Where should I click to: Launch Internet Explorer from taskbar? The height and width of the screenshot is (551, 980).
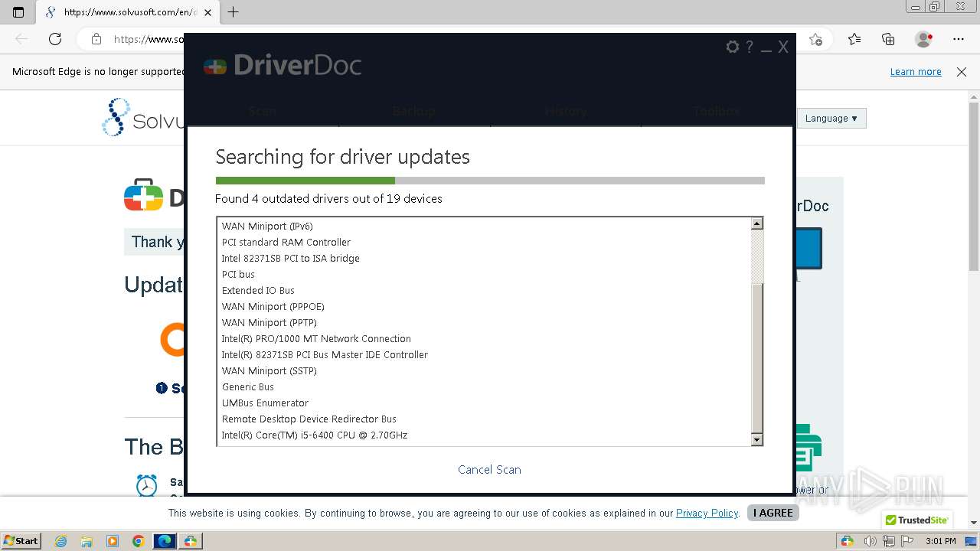coord(60,541)
